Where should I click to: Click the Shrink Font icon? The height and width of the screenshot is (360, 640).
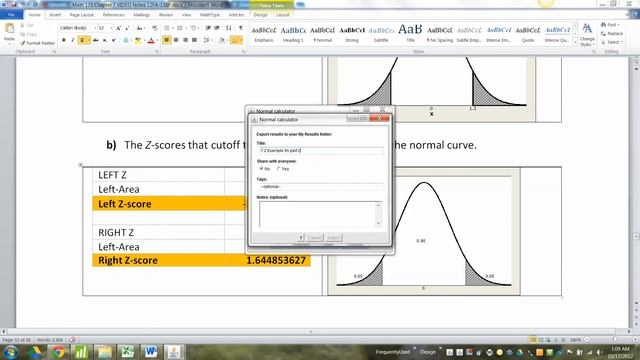[x=127, y=28]
